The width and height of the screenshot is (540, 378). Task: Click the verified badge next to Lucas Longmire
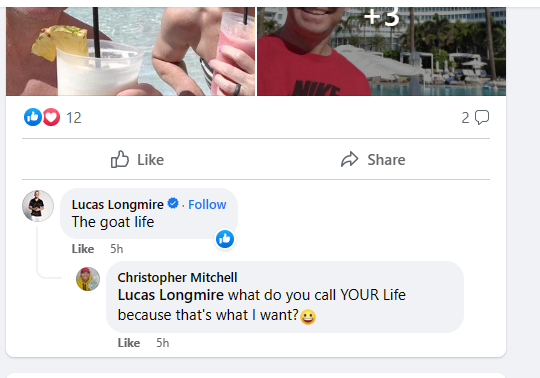173,203
